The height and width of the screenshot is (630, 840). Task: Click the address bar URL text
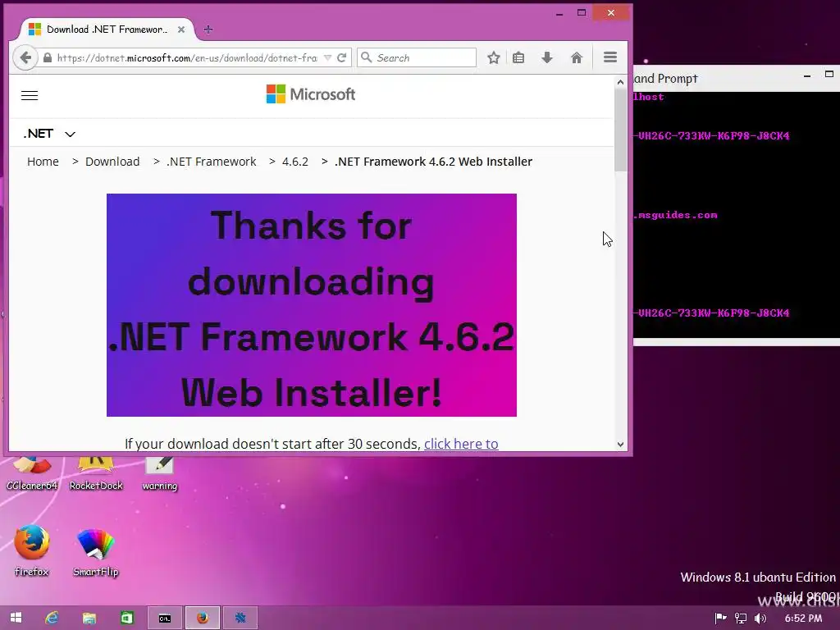click(187, 58)
